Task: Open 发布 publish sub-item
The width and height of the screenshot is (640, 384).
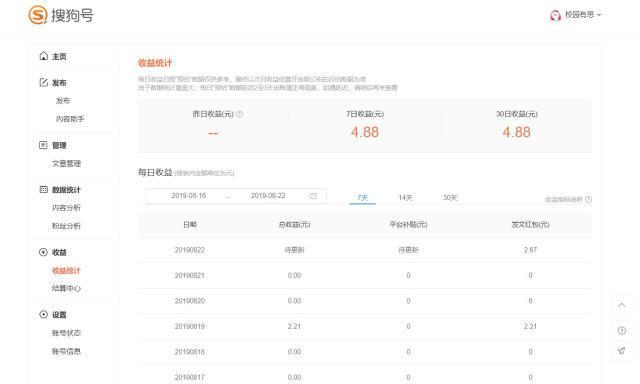Action: click(63, 100)
